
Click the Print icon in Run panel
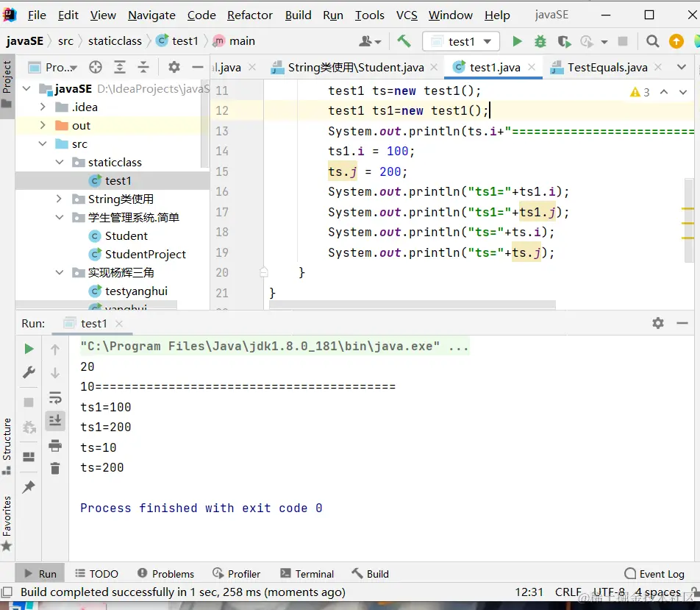click(55, 445)
